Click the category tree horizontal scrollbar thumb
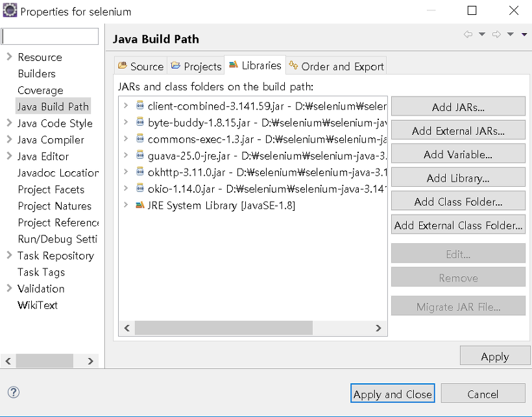The image size is (532, 417). 45,361
